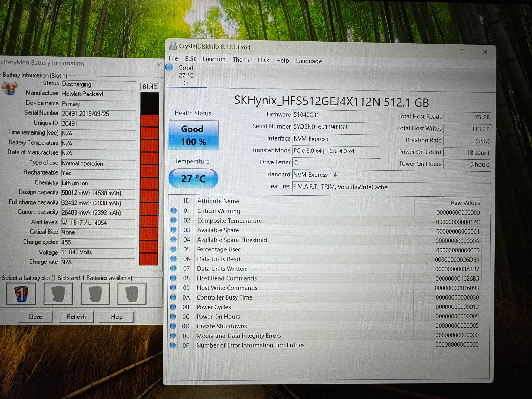Click the 81.4% battery percentage readout

150,87
